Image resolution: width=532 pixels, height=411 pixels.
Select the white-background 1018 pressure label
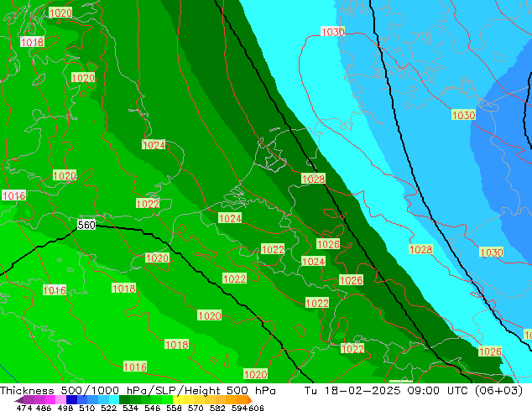coord(32,42)
